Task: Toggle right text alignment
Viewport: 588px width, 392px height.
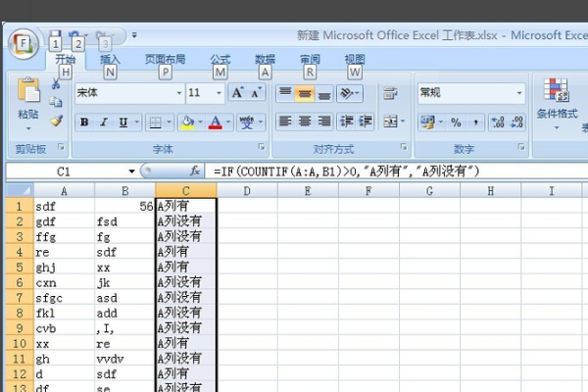Action: coord(324,122)
